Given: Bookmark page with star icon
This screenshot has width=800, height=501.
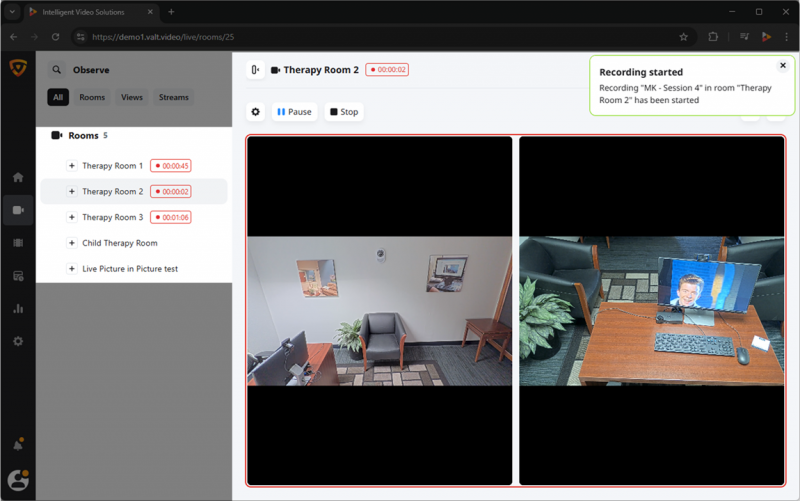Looking at the screenshot, I should click(x=684, y=37).
